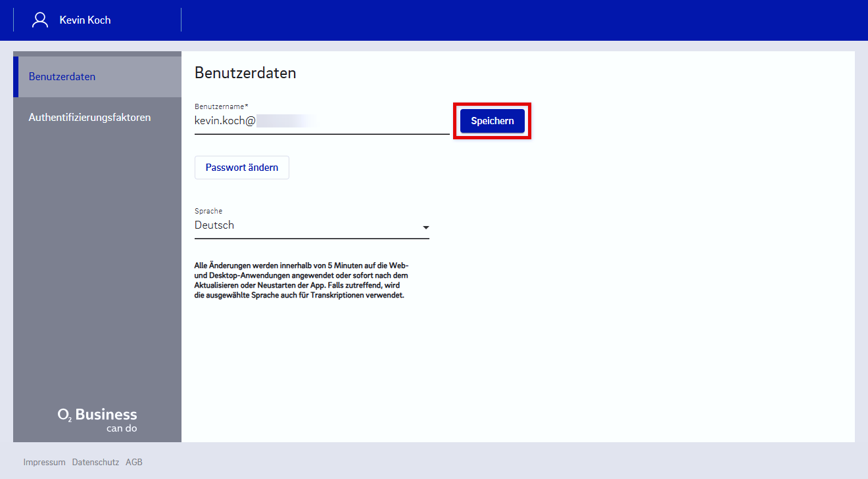Open the AGB footer link
This screenshot has width=868, height=479.
coord(134,462)
